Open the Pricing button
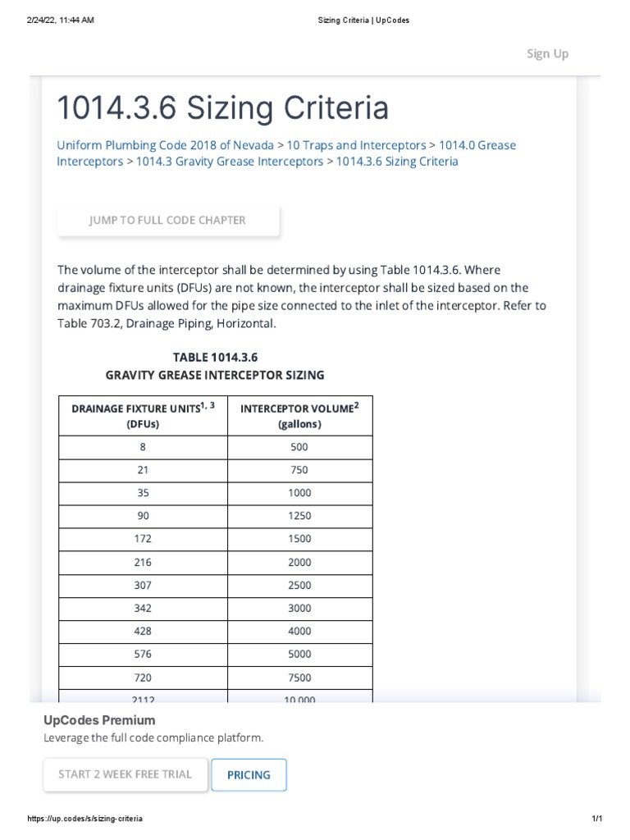Viewport: 630px width, 840px height. pos(249,774)
